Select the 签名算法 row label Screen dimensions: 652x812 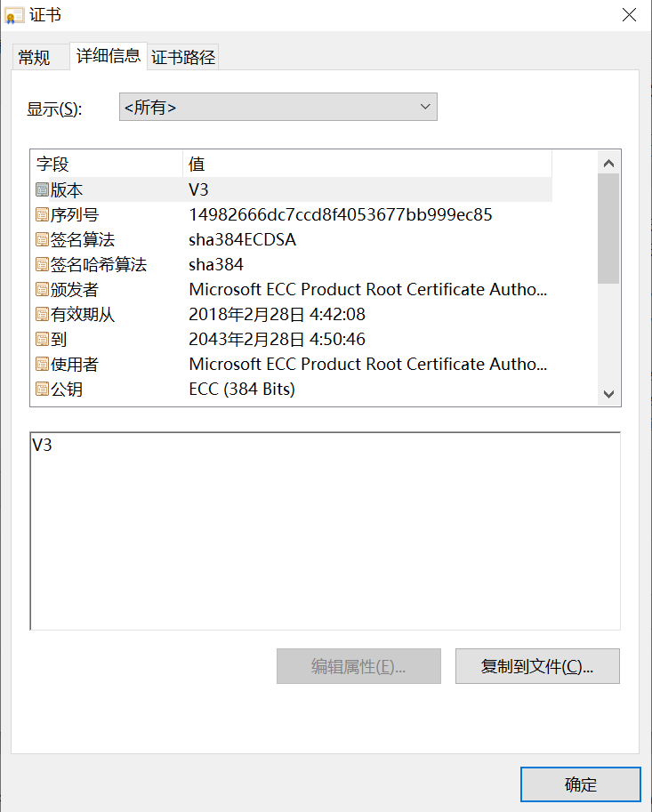pyautogui.click(x=83, y=240)
